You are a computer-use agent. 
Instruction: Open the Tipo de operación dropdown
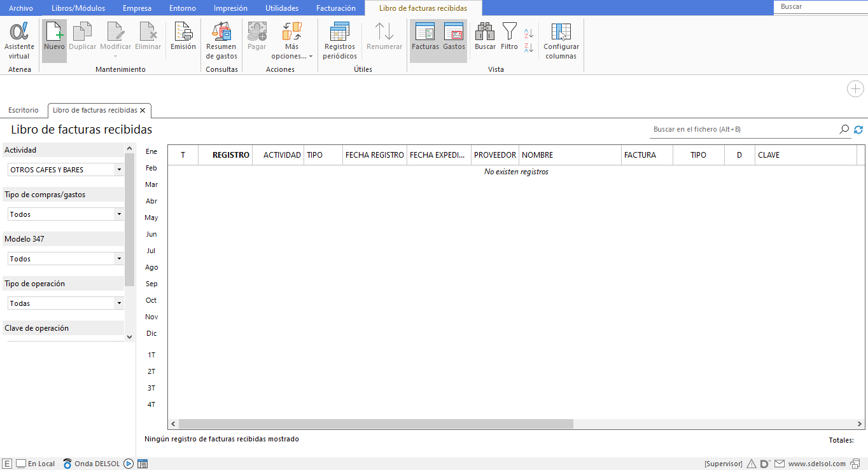[x=66, y=303]
